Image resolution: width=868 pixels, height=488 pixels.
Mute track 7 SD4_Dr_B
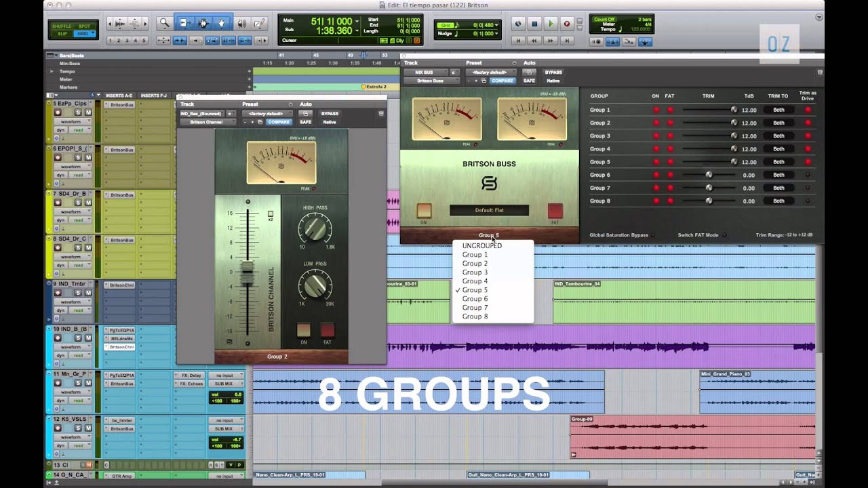[88, 203]
